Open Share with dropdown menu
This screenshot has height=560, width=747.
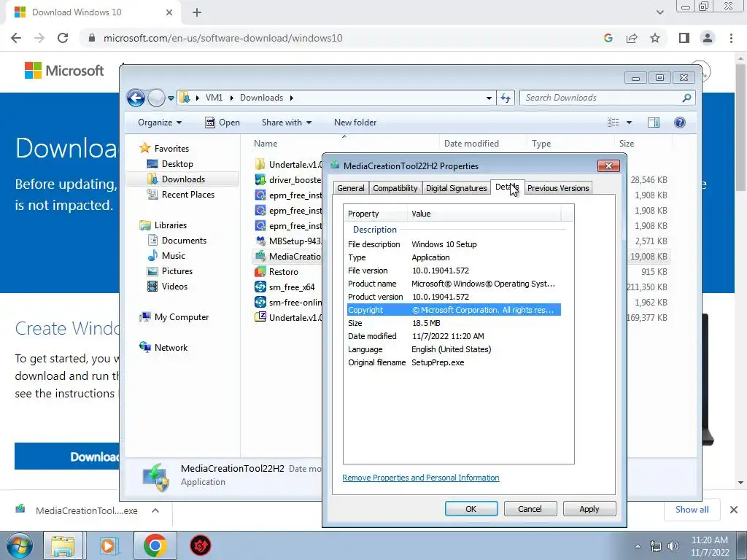(287, 122)
